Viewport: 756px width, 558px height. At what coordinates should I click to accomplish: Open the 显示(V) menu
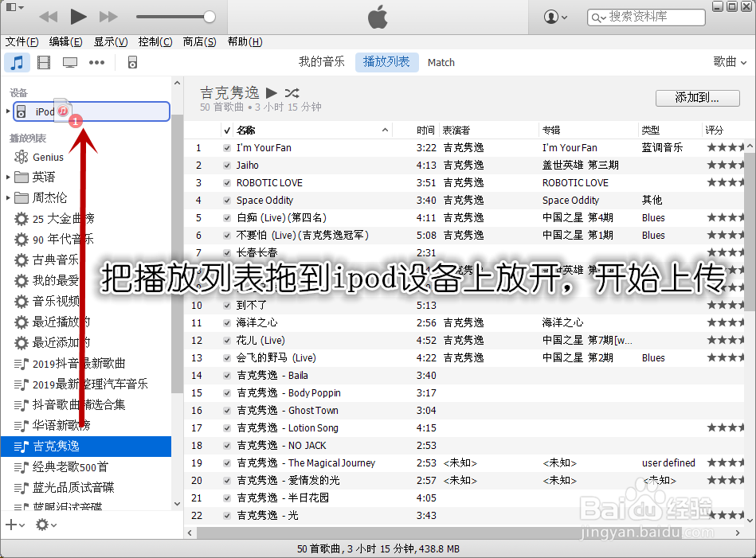click(x=111, y=42)
